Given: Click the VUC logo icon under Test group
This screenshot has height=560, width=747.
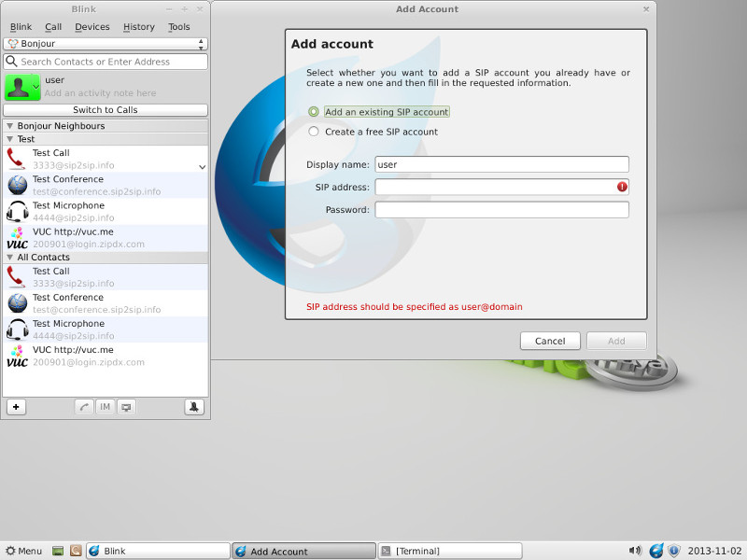Looking at the screenshot, I should pyautogui.click(x=18, y=238).
